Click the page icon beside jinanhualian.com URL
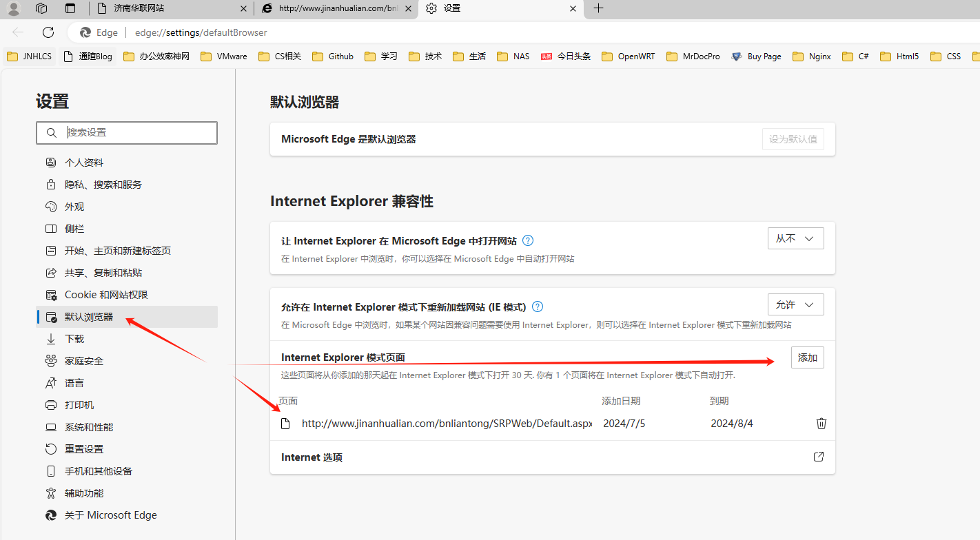980x540 pixels. pos(285,424)
